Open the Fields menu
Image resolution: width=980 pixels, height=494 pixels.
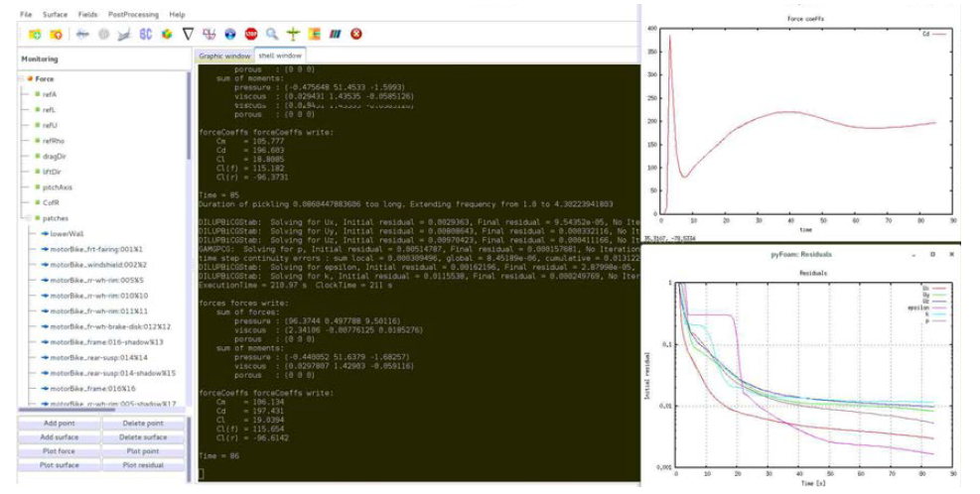[x=87, y=15]
